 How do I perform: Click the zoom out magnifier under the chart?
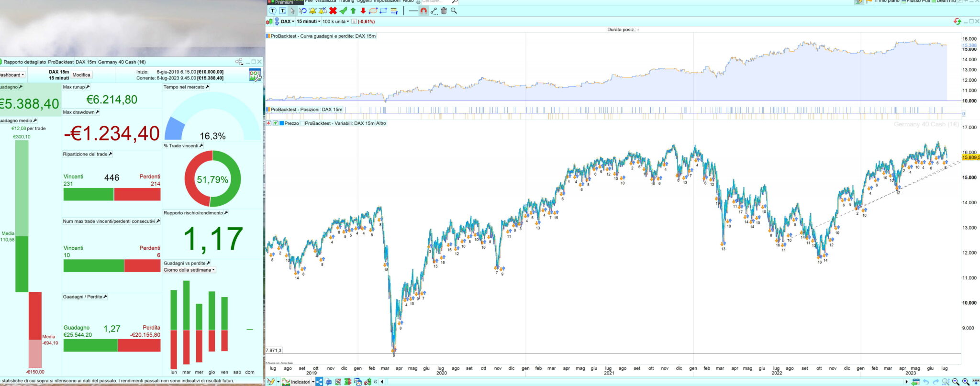[x=956, y=382]
